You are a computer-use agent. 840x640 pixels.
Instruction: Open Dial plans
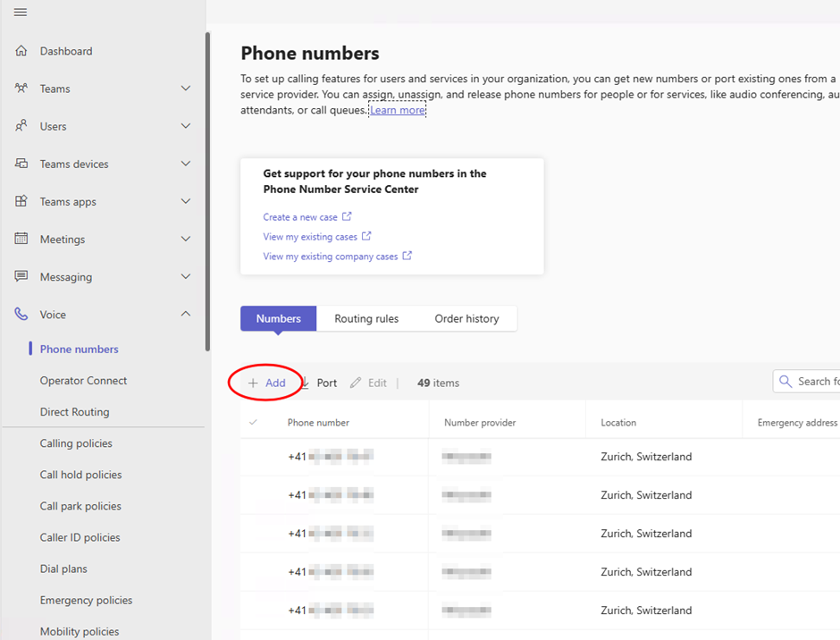63,568
